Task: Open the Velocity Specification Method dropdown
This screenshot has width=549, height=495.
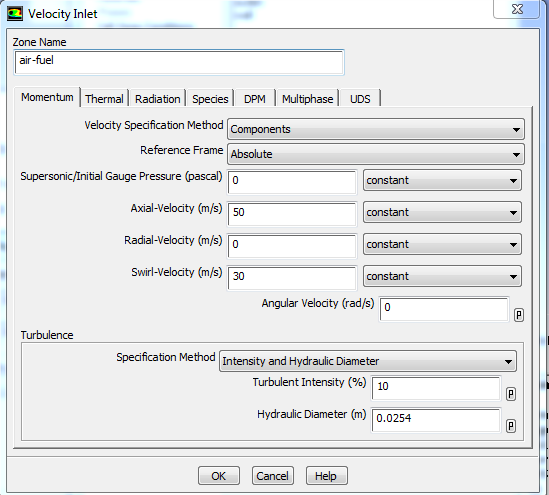Action: tap(376, 129)
